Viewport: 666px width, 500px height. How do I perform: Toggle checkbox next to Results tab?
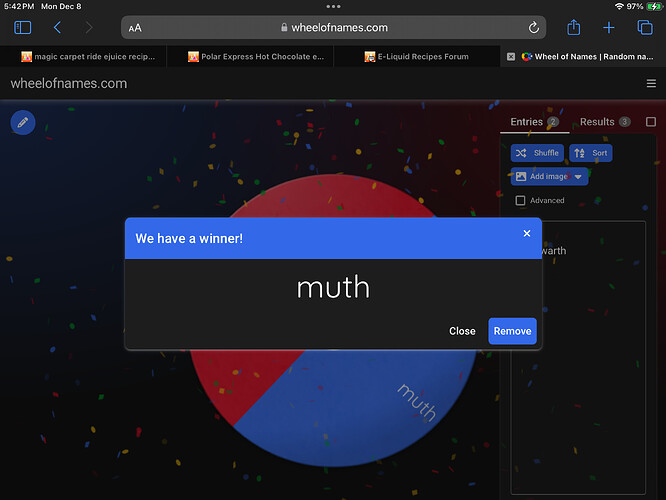[651, 122]
